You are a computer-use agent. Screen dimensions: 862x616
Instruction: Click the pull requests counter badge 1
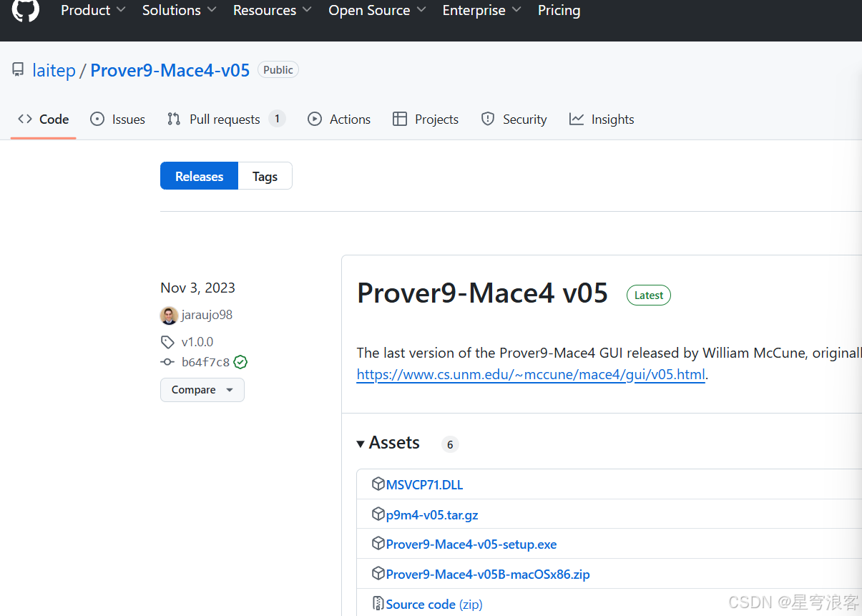[277, 119]
